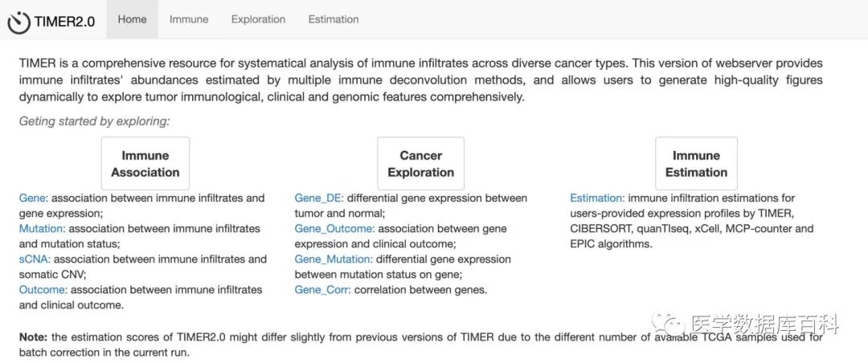Switch to the Exploration tab
Screen dimensions: 868x363
tap(258, 19)
